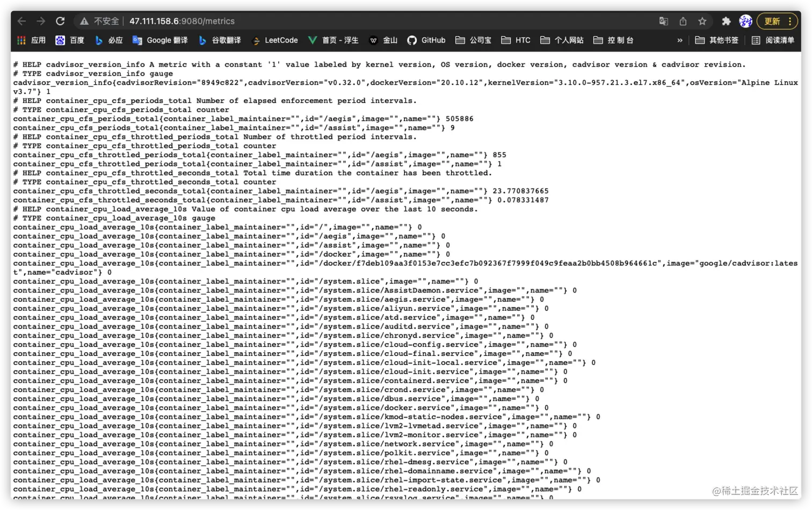This screenshot has width=812, height=510.
Task: Expand the HTC bookmark folder
Action: [516, 40]
